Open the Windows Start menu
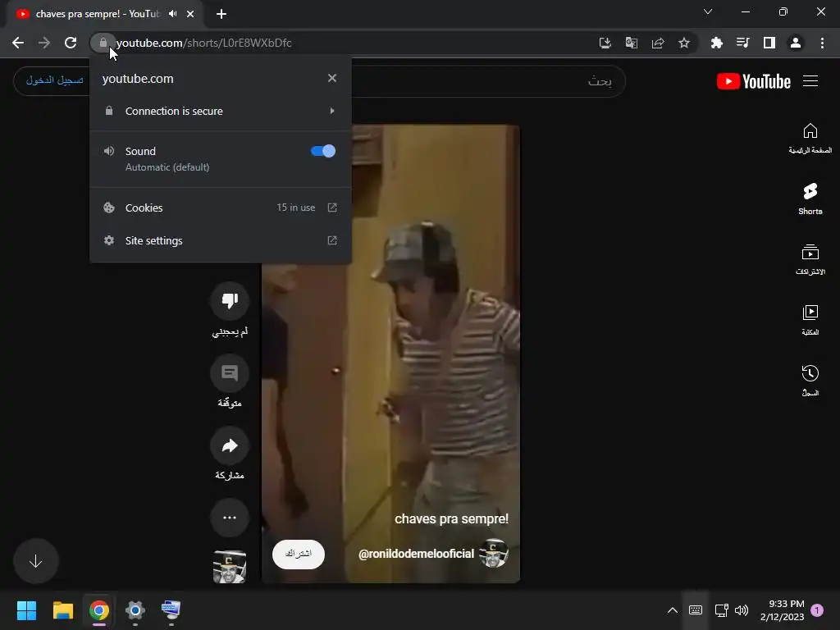 click(26, 610)
